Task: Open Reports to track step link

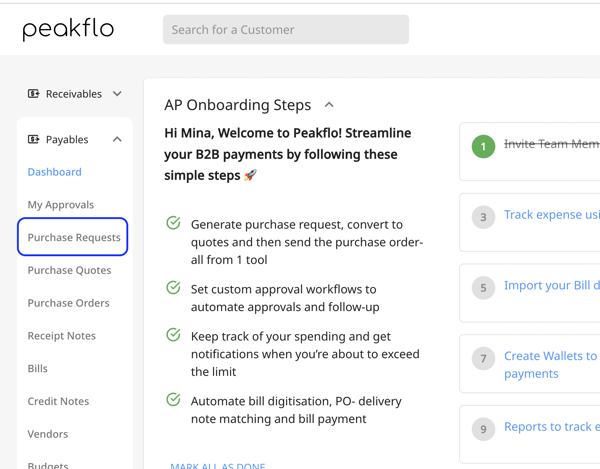Action: click(552, 427)
